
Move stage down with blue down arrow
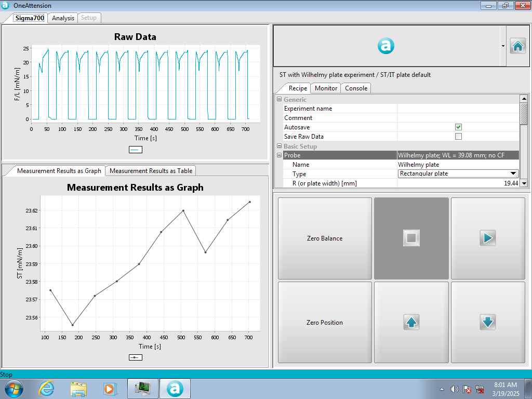[488, 322]
